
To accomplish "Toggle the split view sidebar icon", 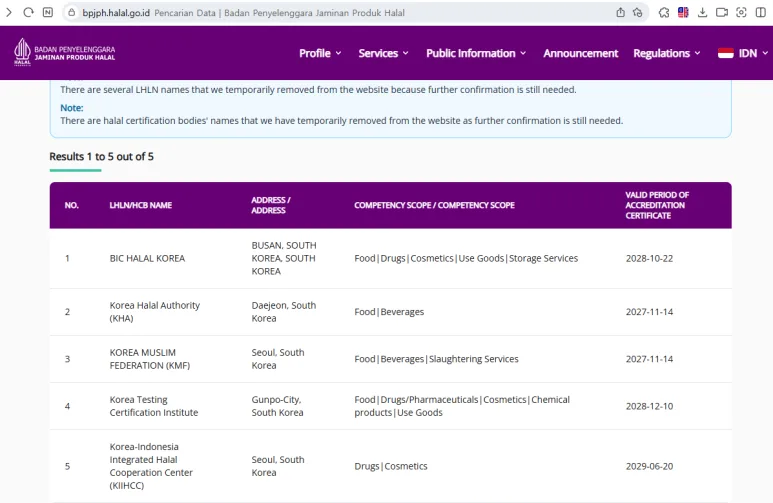I will [760, 12].
